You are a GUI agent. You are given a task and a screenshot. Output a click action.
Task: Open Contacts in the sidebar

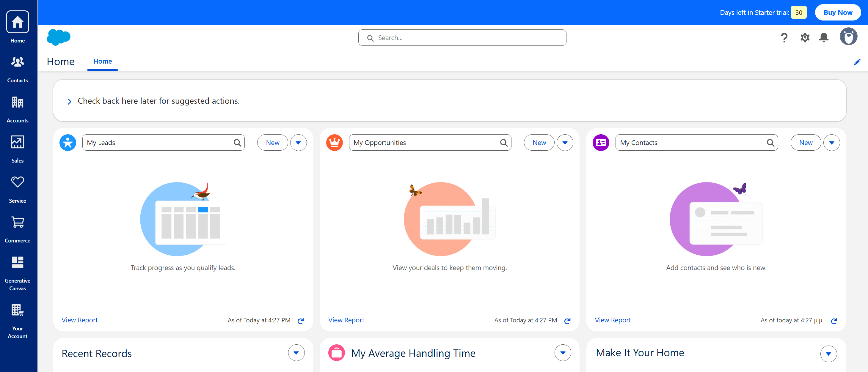click(x=18, y=69)
